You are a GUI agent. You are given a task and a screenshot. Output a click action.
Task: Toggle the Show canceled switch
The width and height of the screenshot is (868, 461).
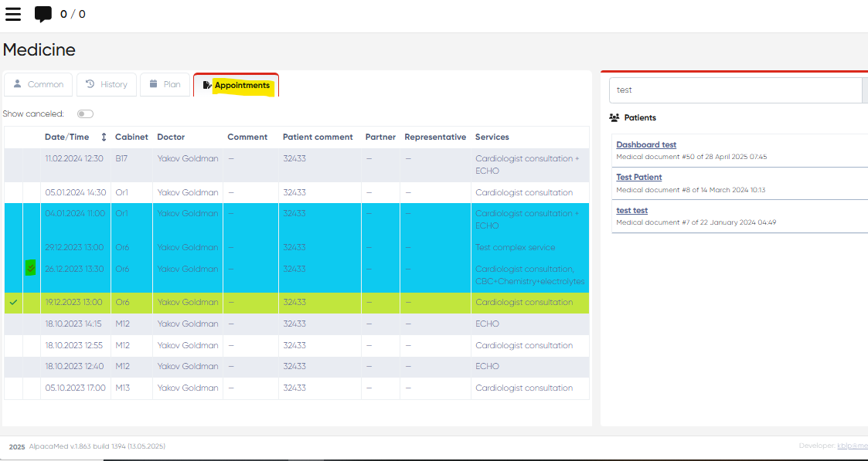85,114
